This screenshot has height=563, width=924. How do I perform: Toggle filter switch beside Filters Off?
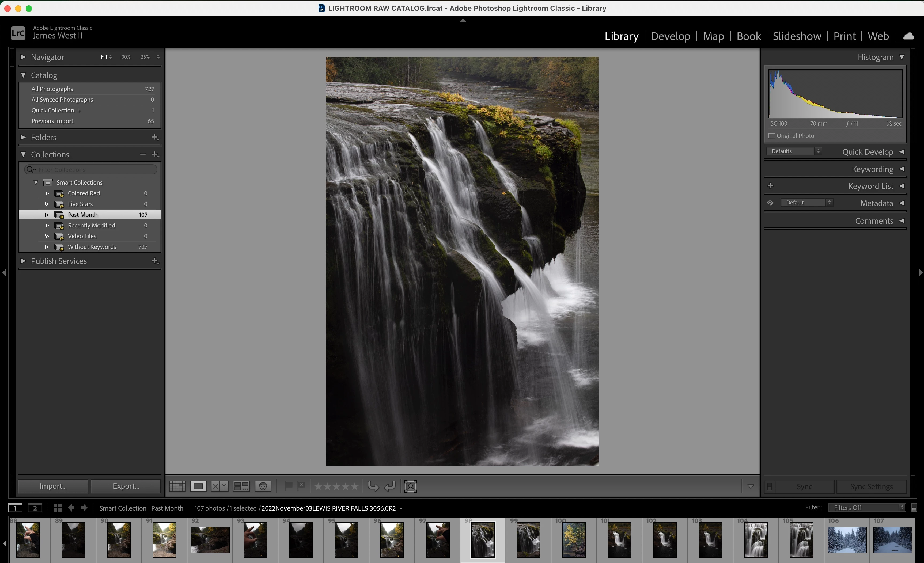click(914, 508)
